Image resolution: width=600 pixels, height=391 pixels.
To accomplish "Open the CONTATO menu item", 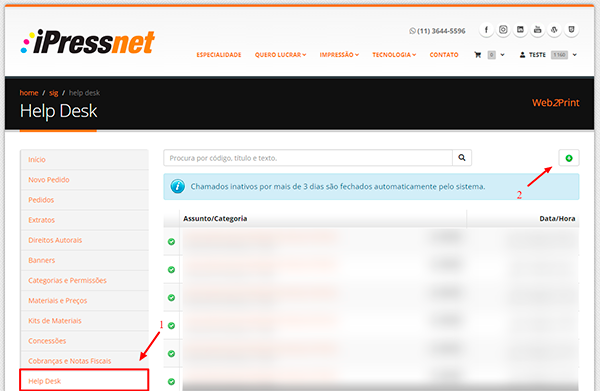I will [x=444, y=55].
